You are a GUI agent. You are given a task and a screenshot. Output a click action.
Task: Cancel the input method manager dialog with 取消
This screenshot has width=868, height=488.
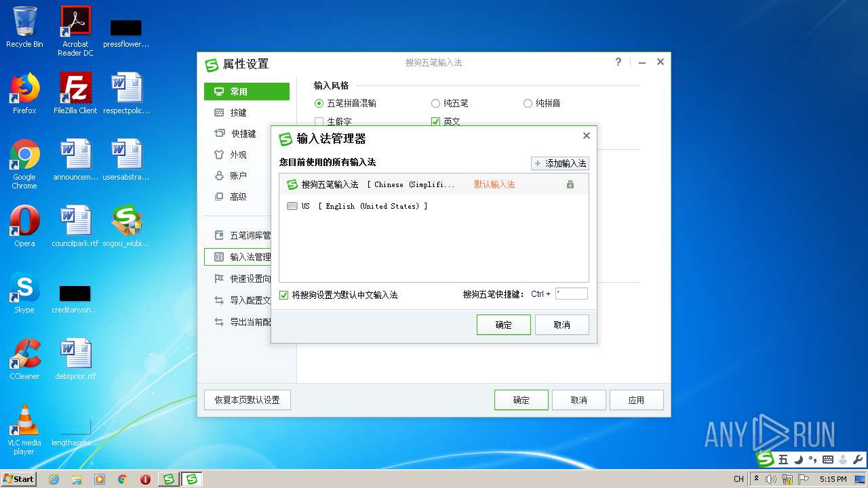tap(562, 325)
